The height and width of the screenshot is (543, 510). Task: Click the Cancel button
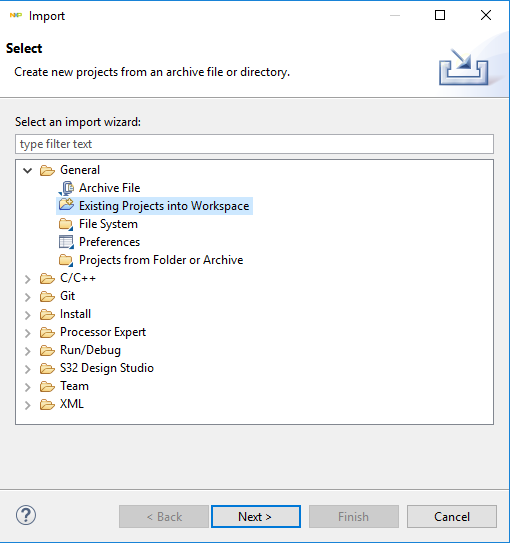(452, 517)
